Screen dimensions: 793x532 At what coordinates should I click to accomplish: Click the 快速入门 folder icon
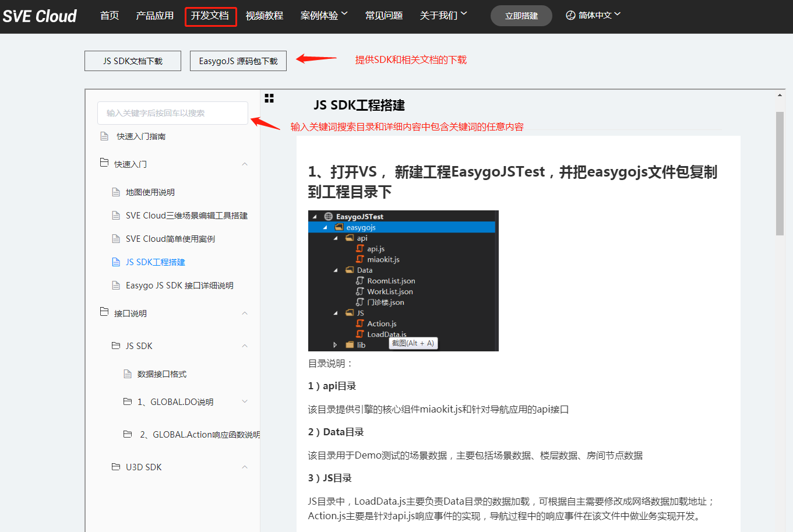coord(104,163)
